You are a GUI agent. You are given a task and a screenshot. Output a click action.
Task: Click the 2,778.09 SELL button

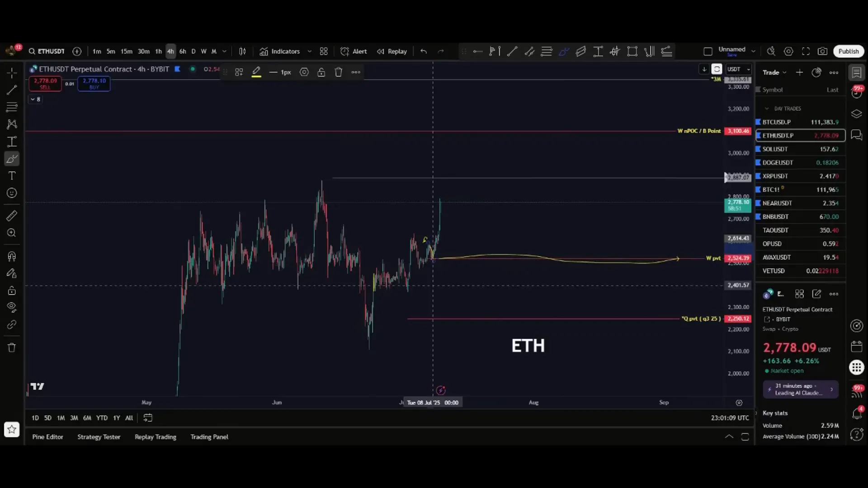[x=45, y=84]
